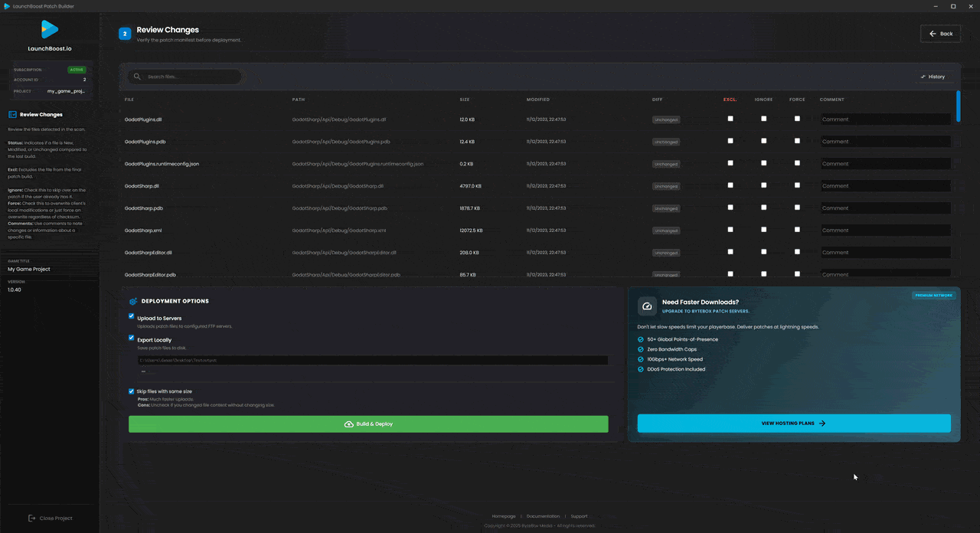980x533 pixels.
Task: Start the Build & Deploy process
Action: [x=368, y=424]
